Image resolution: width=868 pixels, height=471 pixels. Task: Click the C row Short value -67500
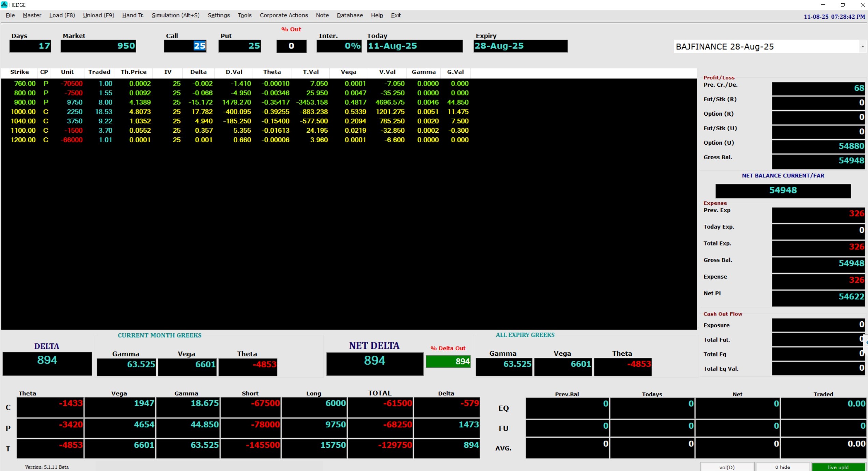250,407
